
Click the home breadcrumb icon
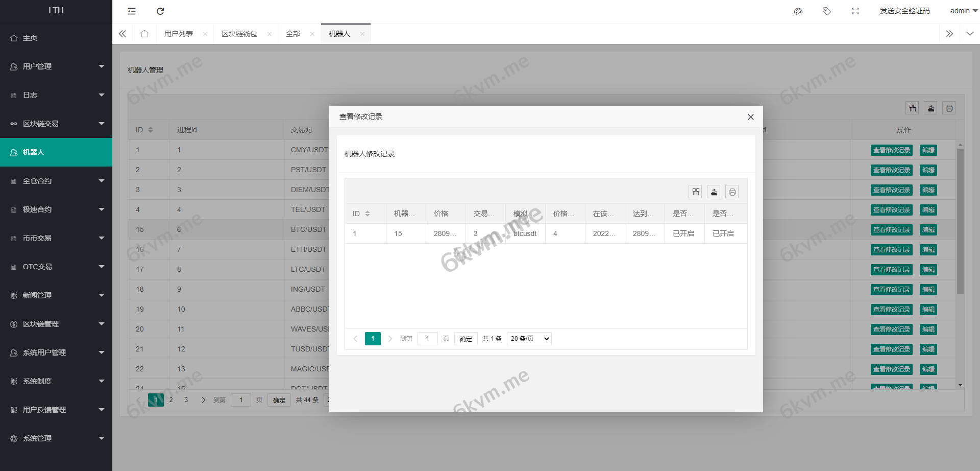pyautogui.click(x=144, y=33)
